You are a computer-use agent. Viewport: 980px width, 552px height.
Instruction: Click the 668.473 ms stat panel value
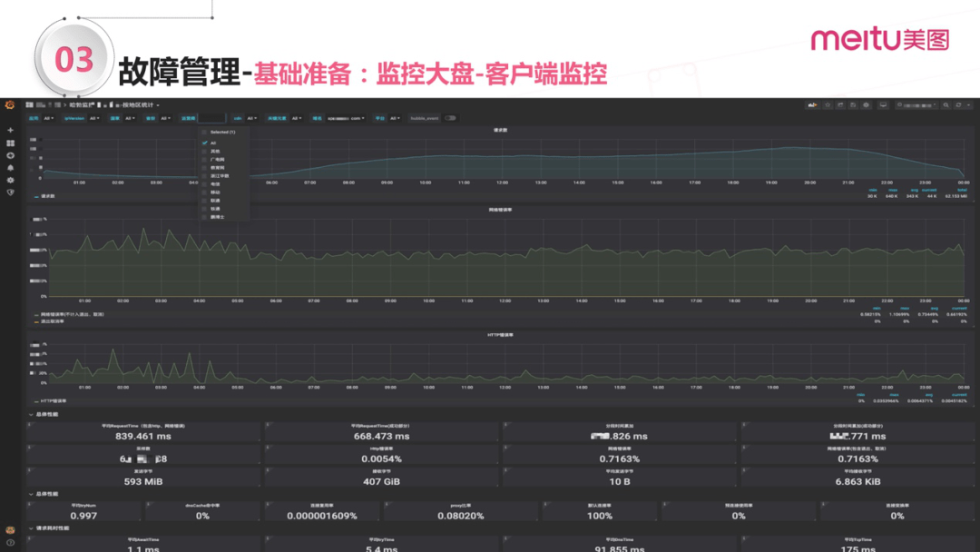[x=381, y=437]
